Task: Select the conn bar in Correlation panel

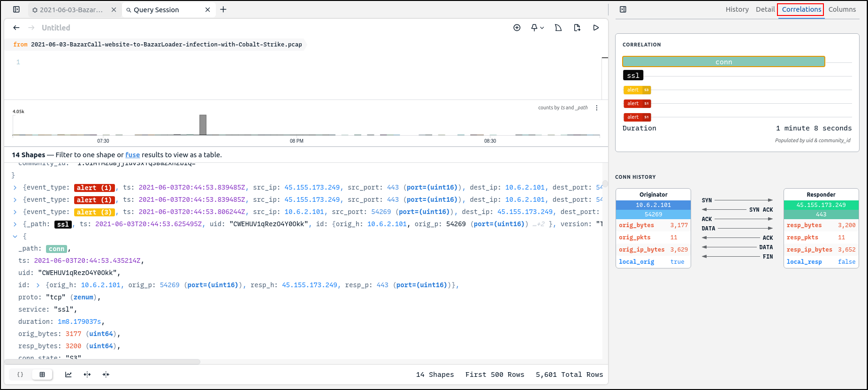Action: [723, 62]
